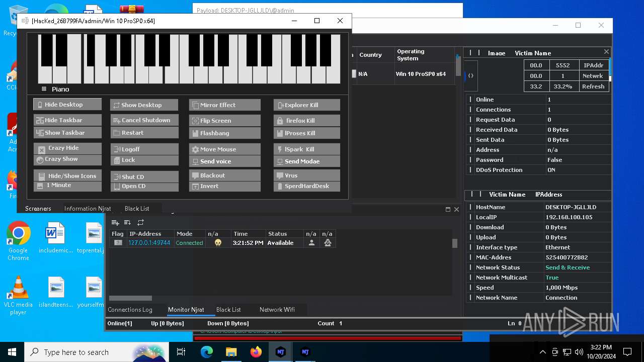Screen dimensions: 644x362
Task: Click the Move Mouse button
Action: [x=225, y=149]
